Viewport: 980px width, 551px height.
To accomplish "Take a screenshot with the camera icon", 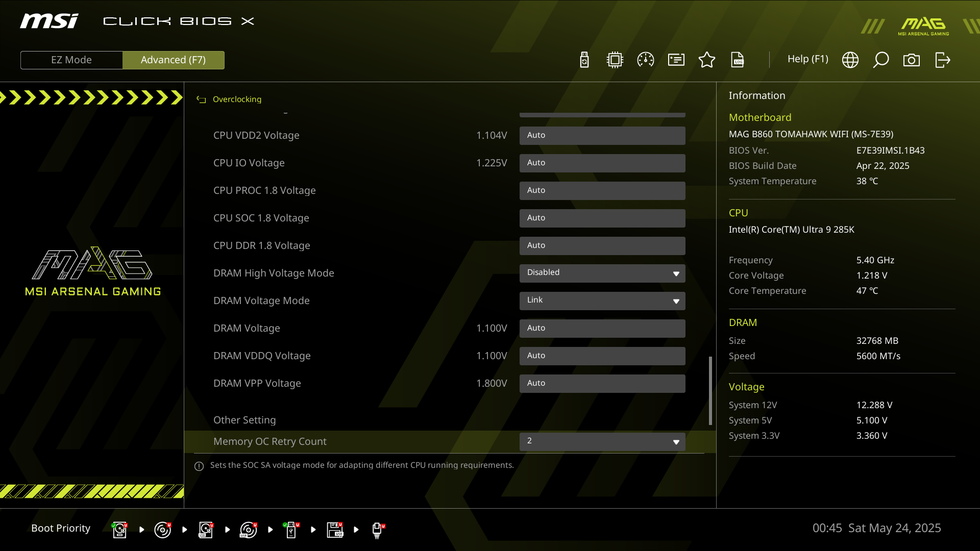I will click(x=912, y=60).
